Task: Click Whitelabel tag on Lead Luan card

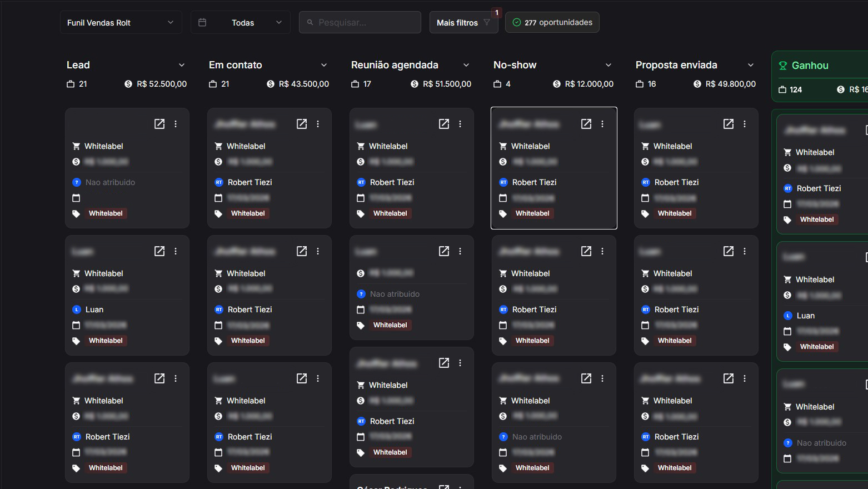Action: (106, 341)
